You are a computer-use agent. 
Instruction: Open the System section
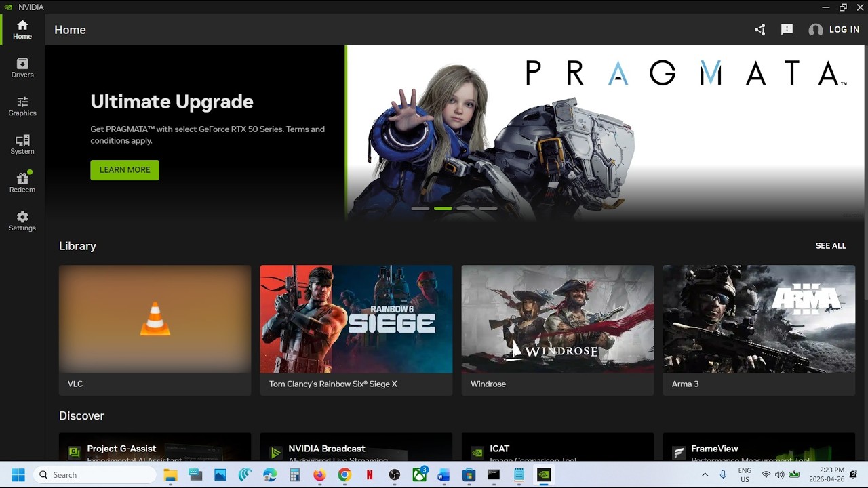pos(22,144)
